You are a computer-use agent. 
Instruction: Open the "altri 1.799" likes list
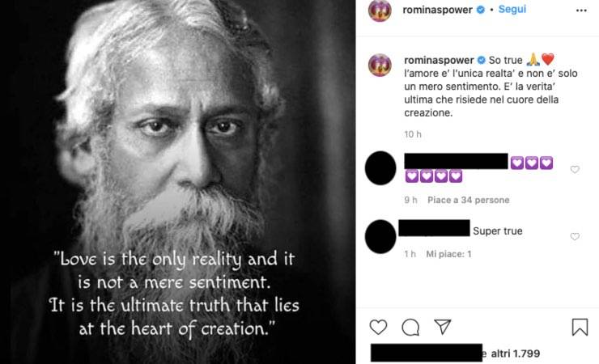[x=515, y=353]
